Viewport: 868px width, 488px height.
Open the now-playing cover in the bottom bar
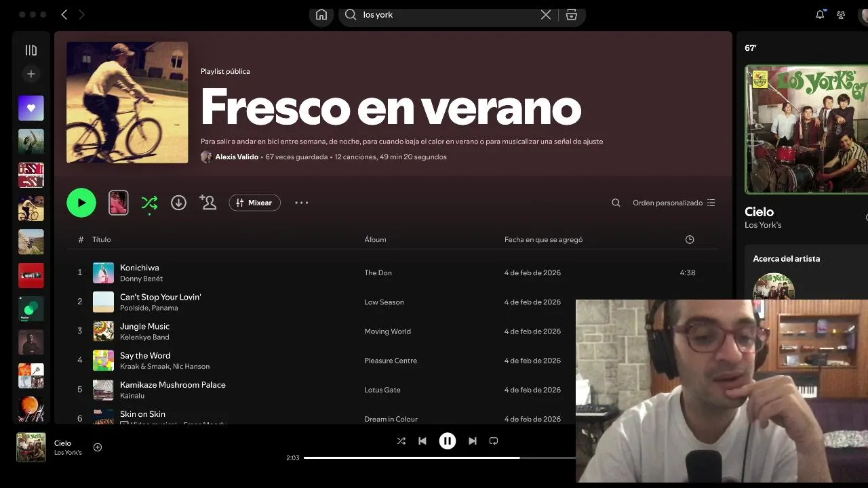coord(31,447)
